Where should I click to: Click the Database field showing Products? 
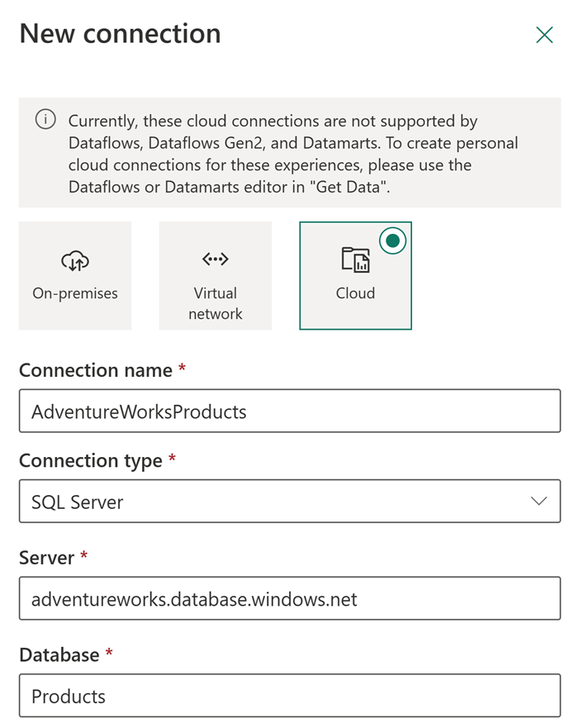pyautogui.click(x=289, y=696)
